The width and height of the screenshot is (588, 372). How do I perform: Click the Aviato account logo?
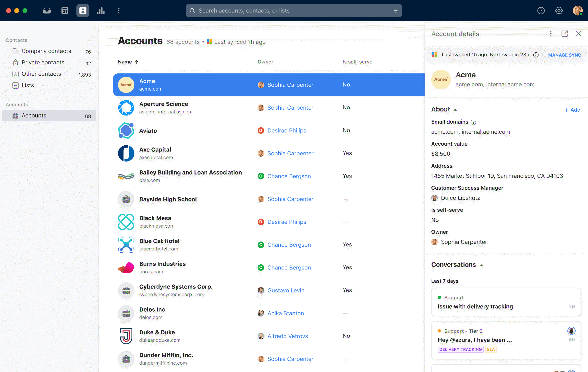click(126, 130)
